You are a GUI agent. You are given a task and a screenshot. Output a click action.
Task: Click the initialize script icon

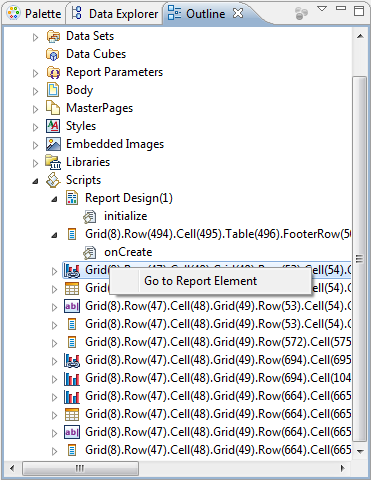(x=90, y=217)
